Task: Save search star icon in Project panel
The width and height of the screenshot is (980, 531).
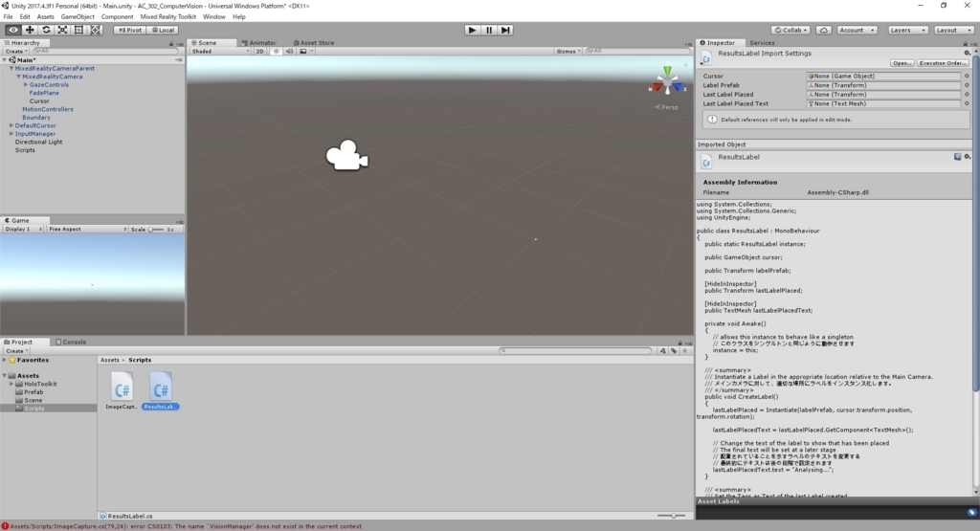Action: point(685,351)
